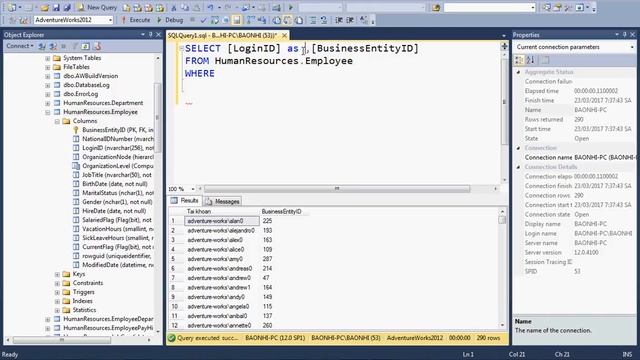640x360 pixels.
Task: Select the BusinessEntityID key column
Action: coord(118,130)
